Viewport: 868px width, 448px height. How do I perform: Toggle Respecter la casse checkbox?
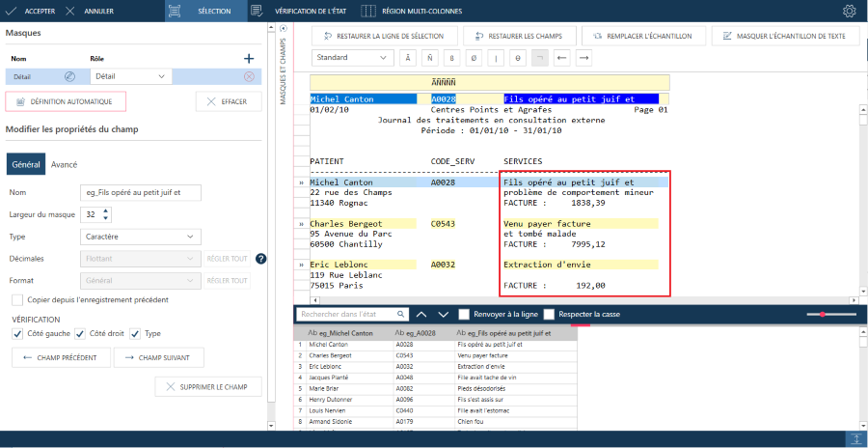pos(550,314)
